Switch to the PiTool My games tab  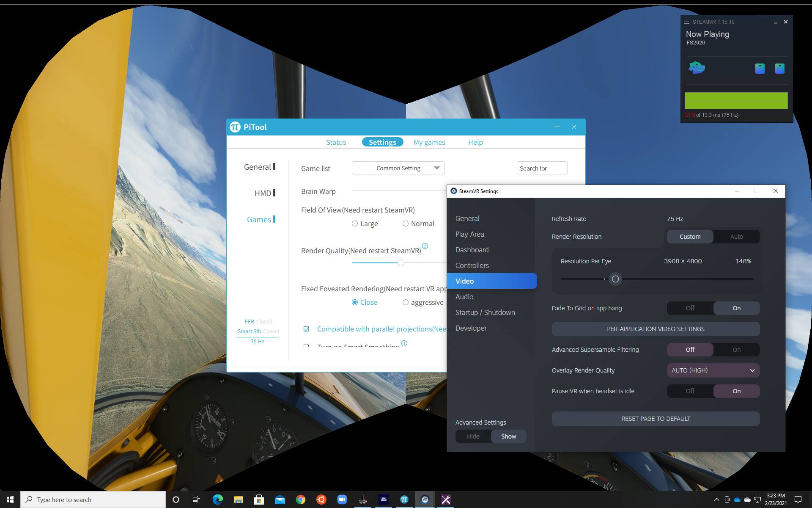[429, 142]
